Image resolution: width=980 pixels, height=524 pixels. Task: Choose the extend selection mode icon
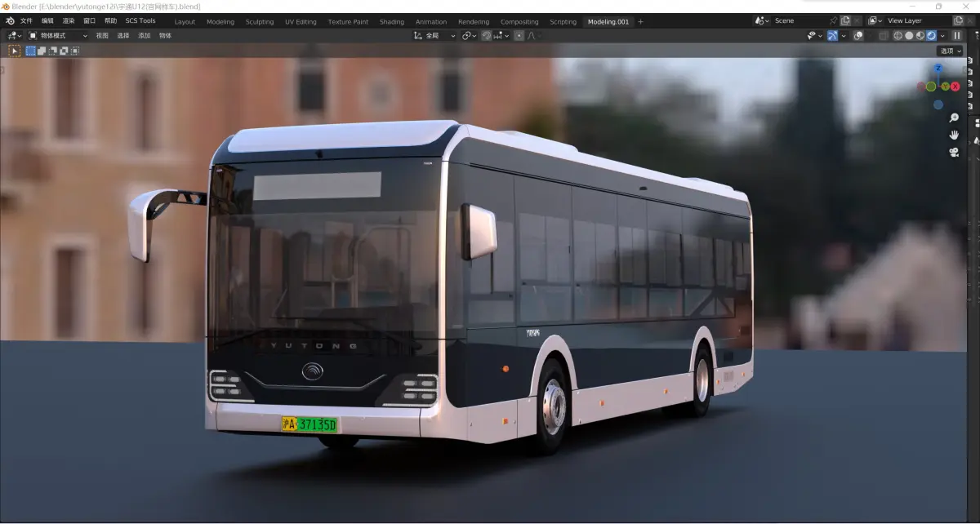(42, 51)
